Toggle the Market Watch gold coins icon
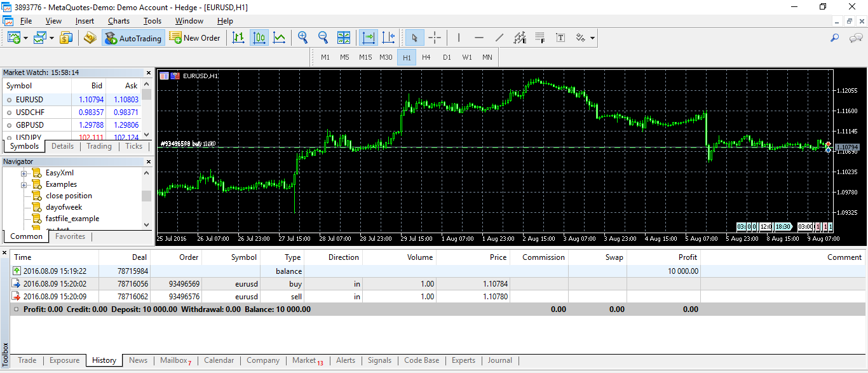Viewport: 868px width, 373px height. [66, 38]
